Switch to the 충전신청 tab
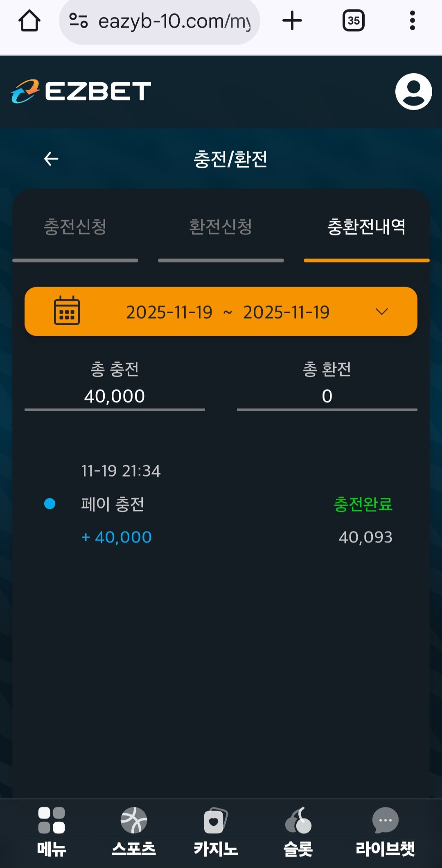442x868 pixels. (x=75, y=227)
